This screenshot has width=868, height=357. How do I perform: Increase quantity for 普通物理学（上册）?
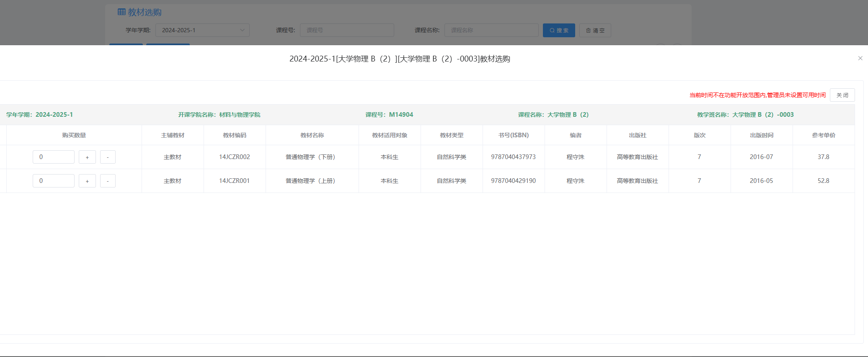pos(87,181)
